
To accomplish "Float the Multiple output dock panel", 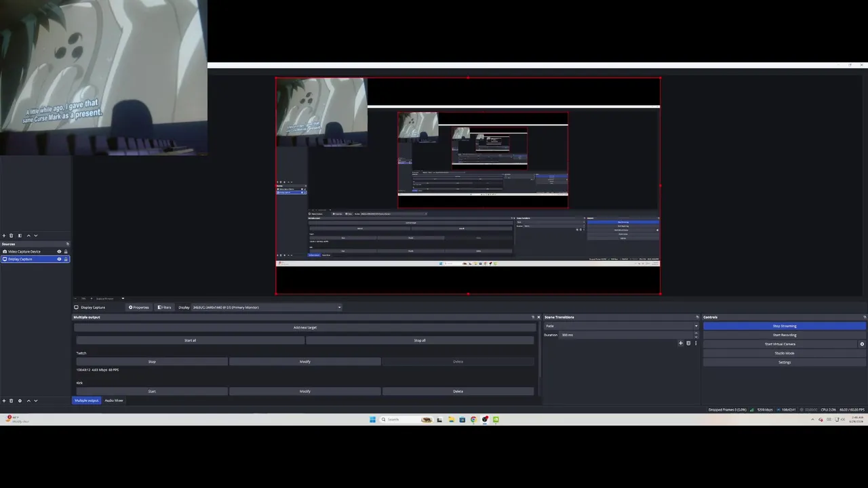I will [x=533, y=317].
